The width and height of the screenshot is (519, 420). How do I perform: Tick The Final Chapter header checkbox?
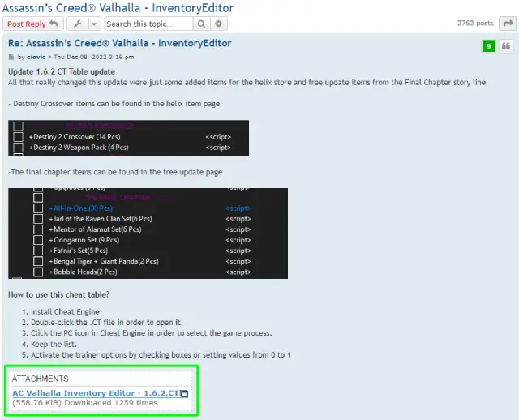point(38,198)
